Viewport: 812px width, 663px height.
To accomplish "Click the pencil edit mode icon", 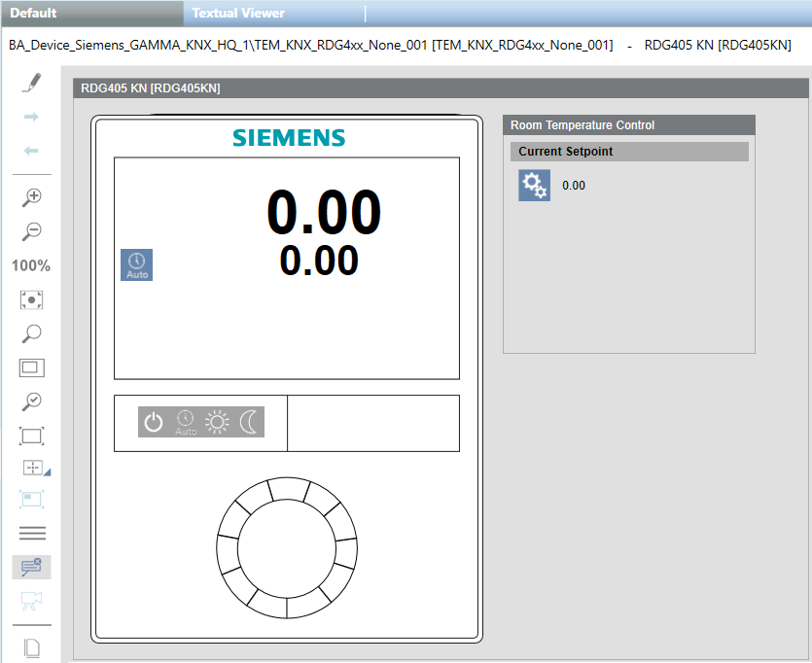I will (32, 83).
